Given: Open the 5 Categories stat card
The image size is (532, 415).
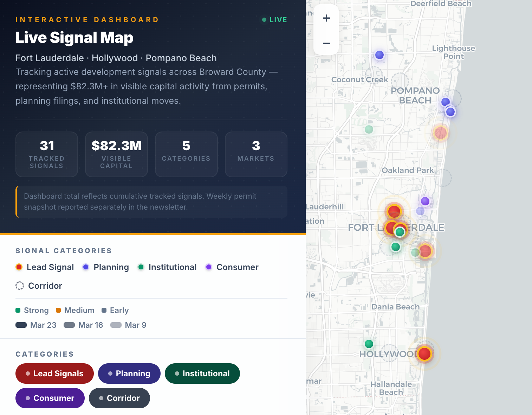Looking at the screenshot, I should click(186, 154).
